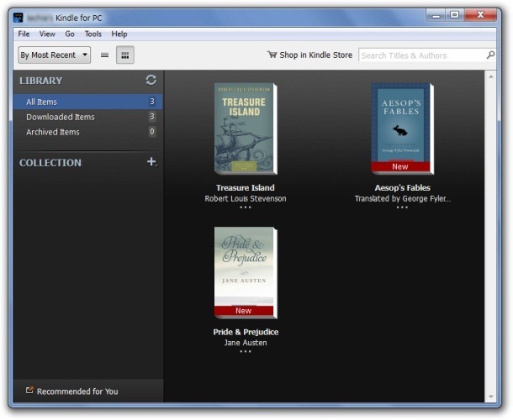Click the Kindle app icon in title bar

point(19,18)
